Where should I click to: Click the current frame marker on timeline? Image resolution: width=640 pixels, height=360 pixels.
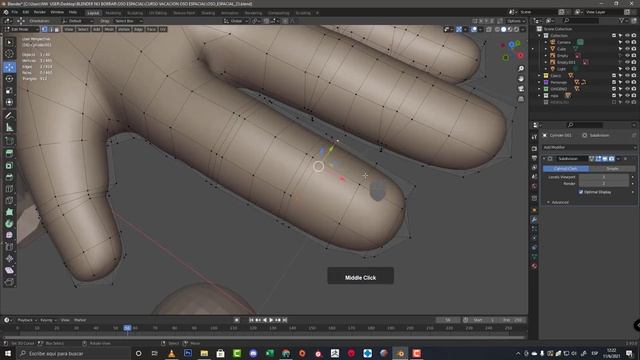click(127, 328)
